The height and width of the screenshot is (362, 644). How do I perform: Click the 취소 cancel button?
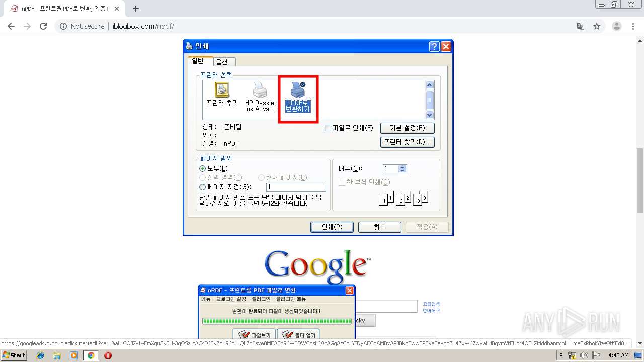pos(380,227)
